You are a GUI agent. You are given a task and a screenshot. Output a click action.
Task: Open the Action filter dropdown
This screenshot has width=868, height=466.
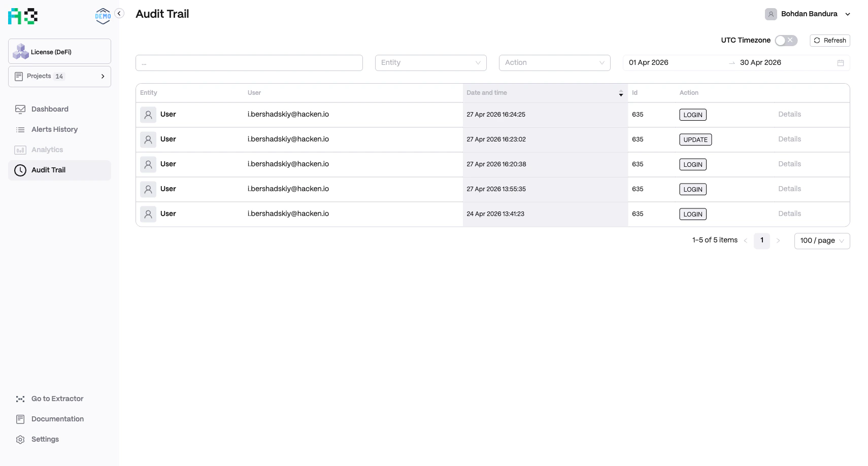555,63
